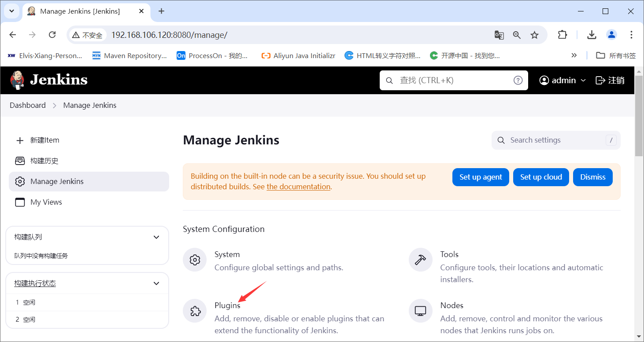Click the 不安全 site security indicator

[x=87, y=35]
